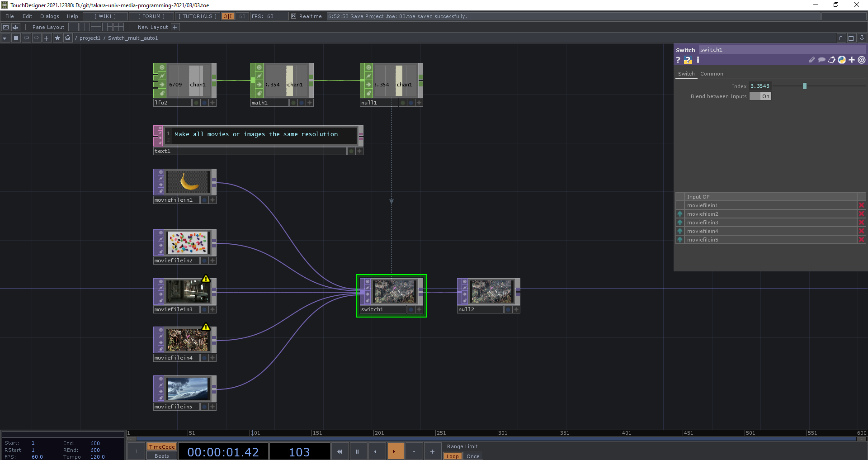Click the operator info 'i' icon

tap(698, 60)
